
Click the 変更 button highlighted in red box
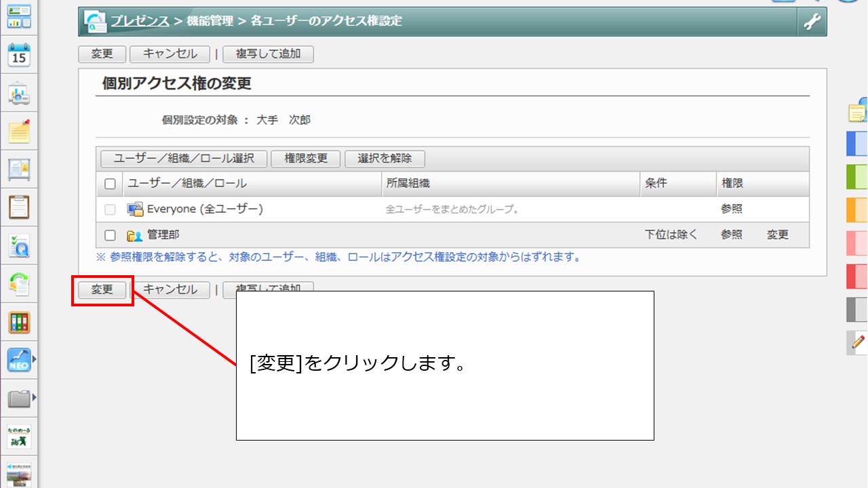[102, 289]
